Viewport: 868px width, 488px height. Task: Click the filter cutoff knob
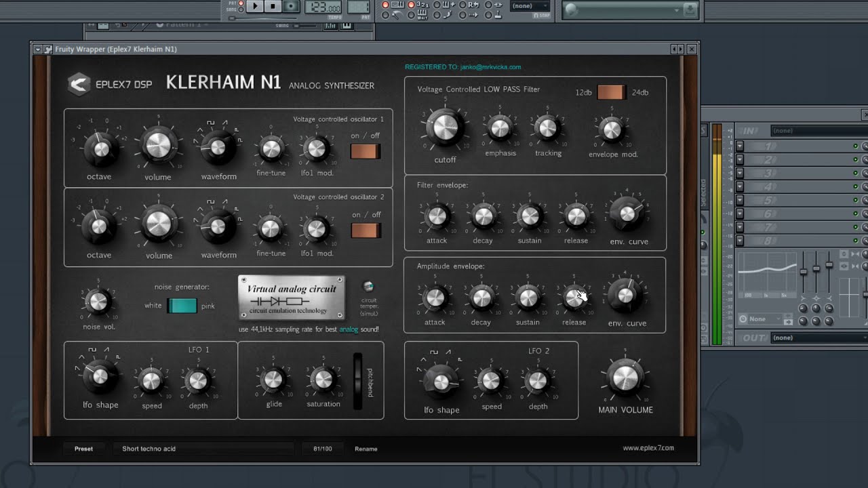(x=444, y=127)
